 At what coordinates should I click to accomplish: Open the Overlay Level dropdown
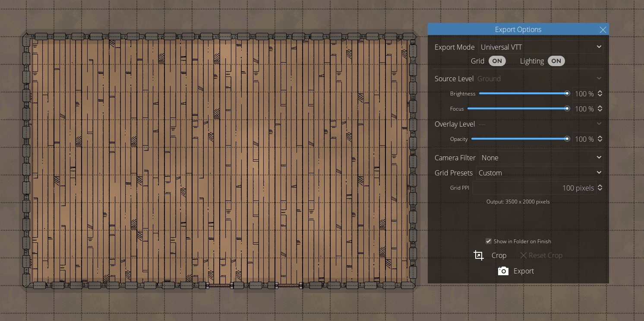[x=540, y=124]
